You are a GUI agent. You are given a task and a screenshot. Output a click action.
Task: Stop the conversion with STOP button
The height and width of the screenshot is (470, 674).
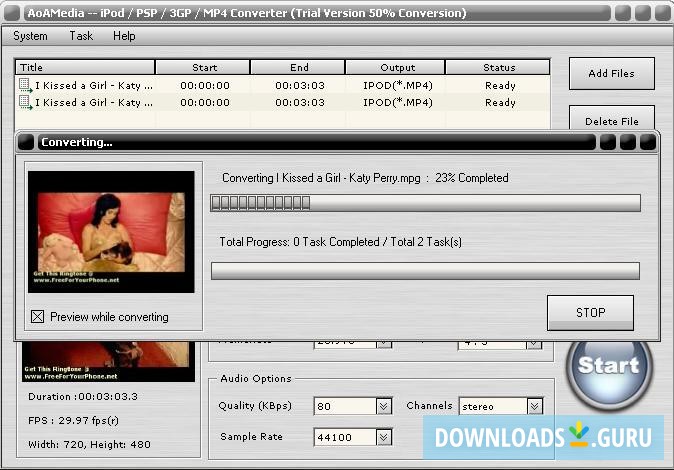(x=590, y=313)
